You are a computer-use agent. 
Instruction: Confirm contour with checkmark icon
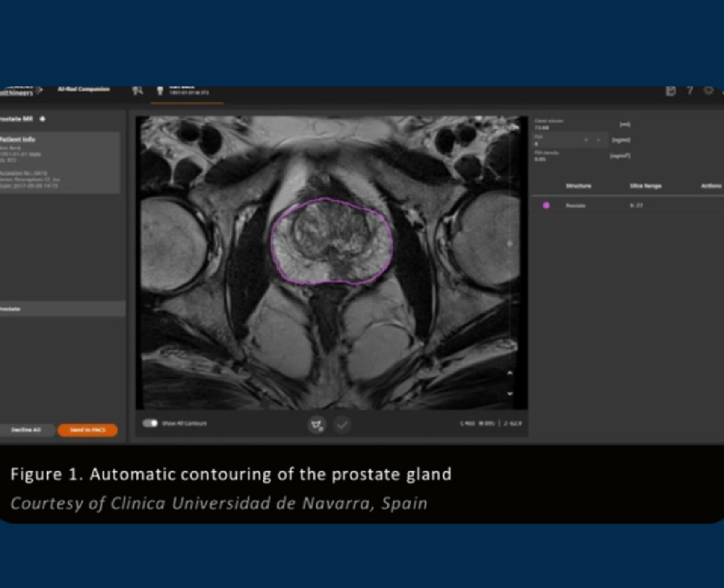pos(342,425)
